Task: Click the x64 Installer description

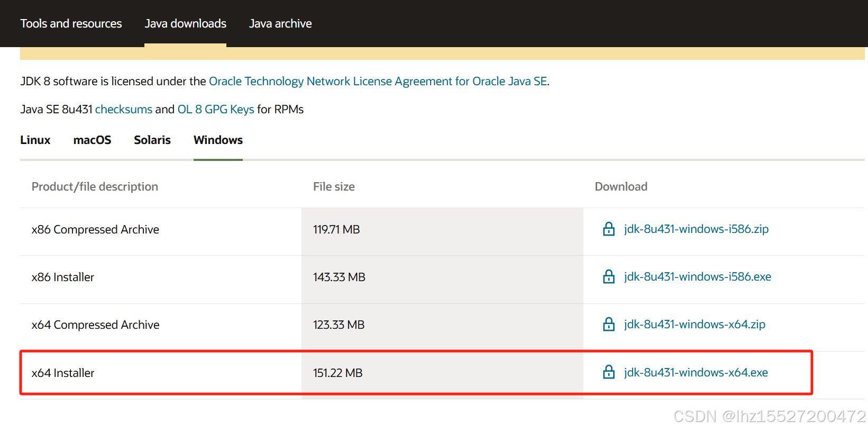Action: coord(63,373)
